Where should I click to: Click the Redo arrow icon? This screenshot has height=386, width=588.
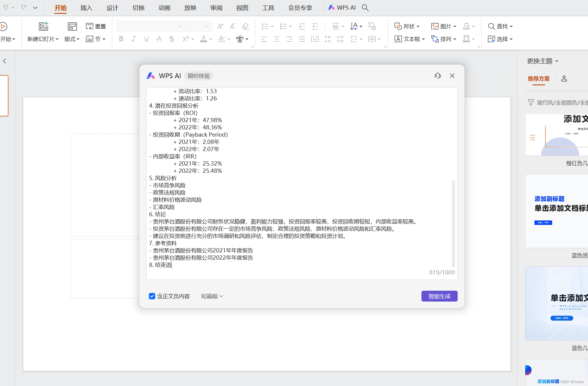pos(24,8)
